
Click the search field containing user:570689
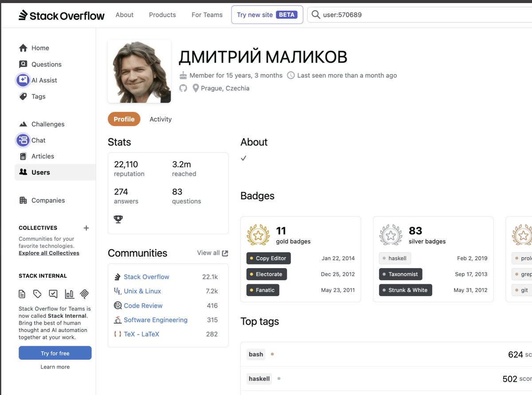(x=420, y=15)
